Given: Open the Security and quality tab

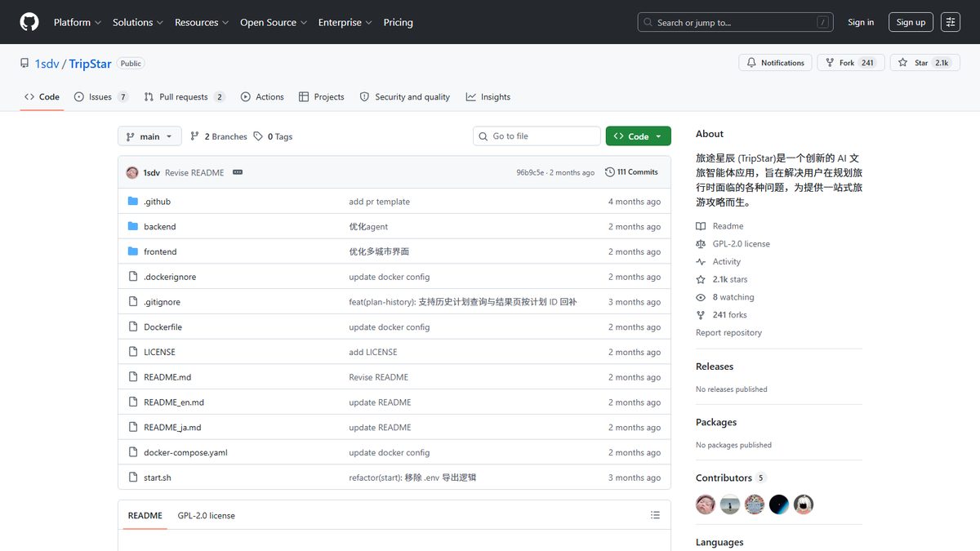Looking at the screenshot, I should (404, 96).
